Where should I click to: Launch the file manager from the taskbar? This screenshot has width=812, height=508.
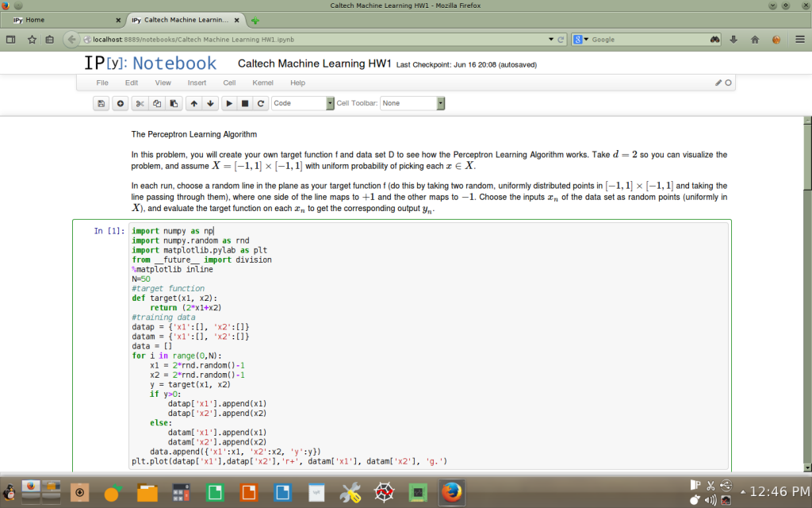coord(147,493)
